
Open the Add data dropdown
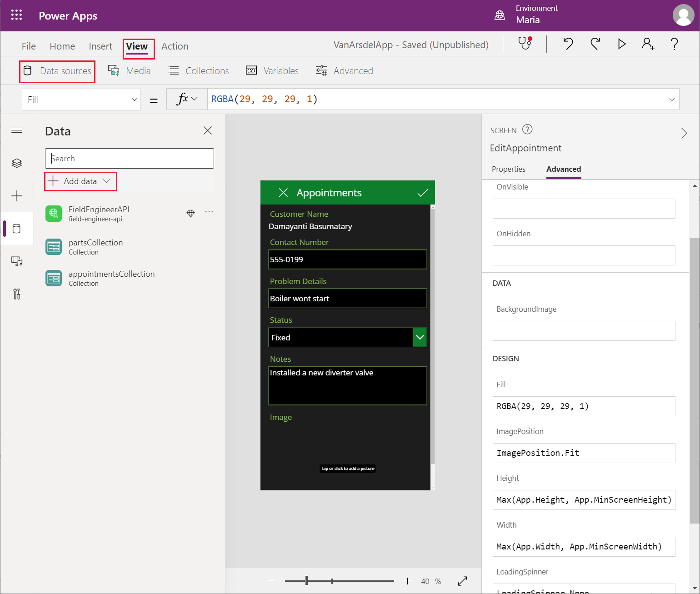point(80,181)
